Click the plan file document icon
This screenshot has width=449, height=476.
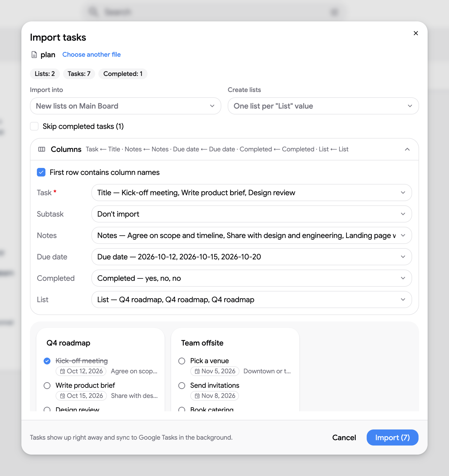coord(34,55)
